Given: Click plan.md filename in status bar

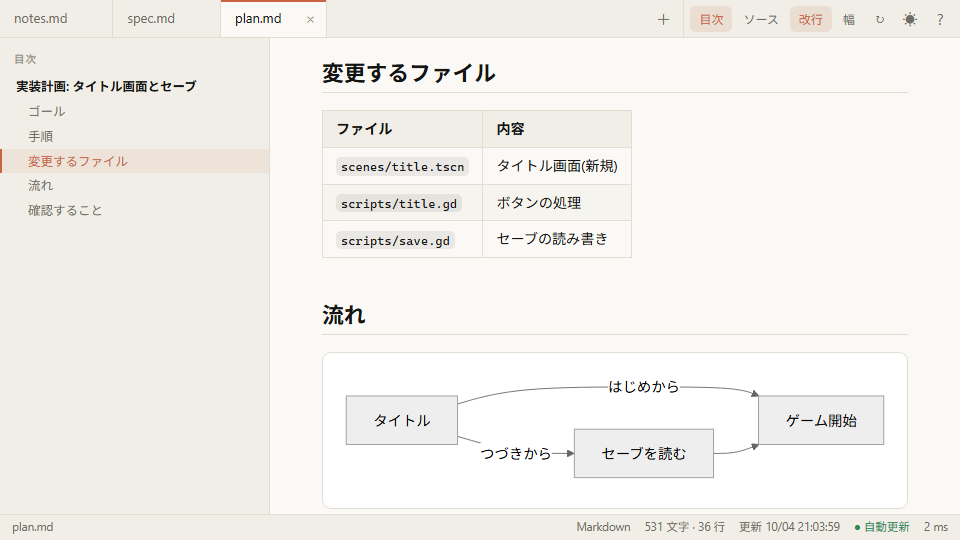Looking at the screenshot, I should point(32,527).
